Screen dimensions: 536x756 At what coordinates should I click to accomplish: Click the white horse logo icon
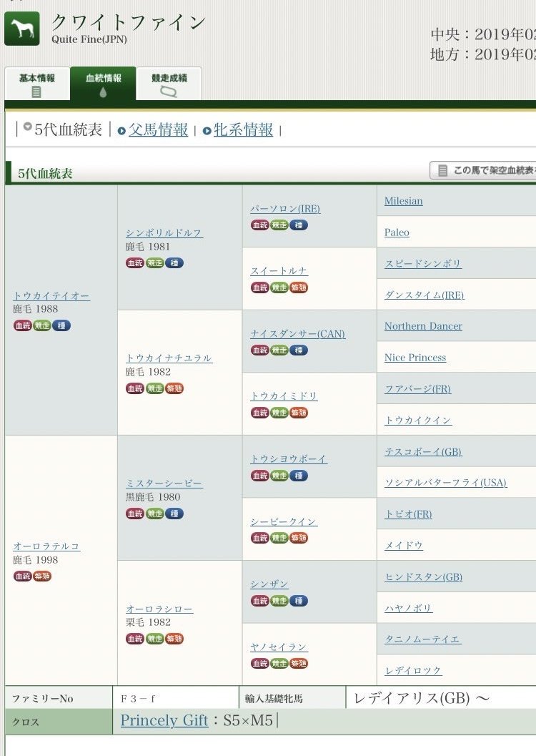(22, 29)
